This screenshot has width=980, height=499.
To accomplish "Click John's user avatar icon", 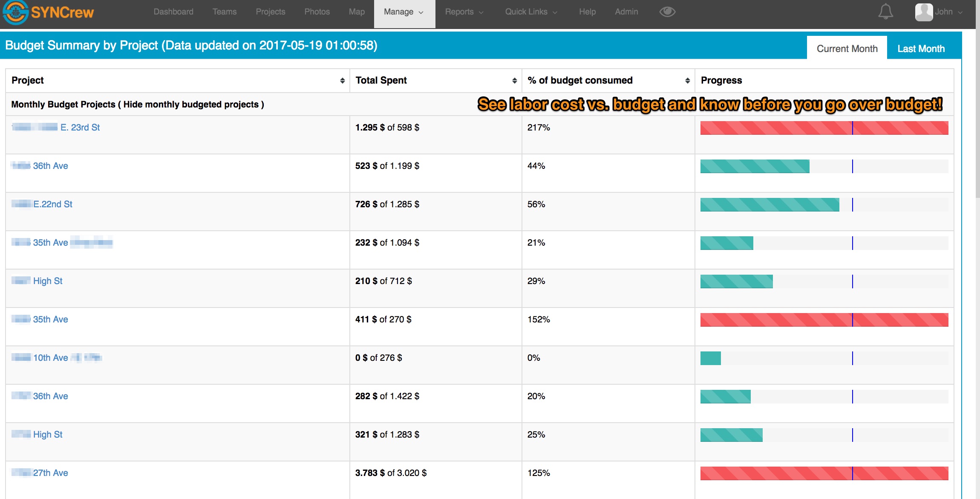I will pos(924,12).
